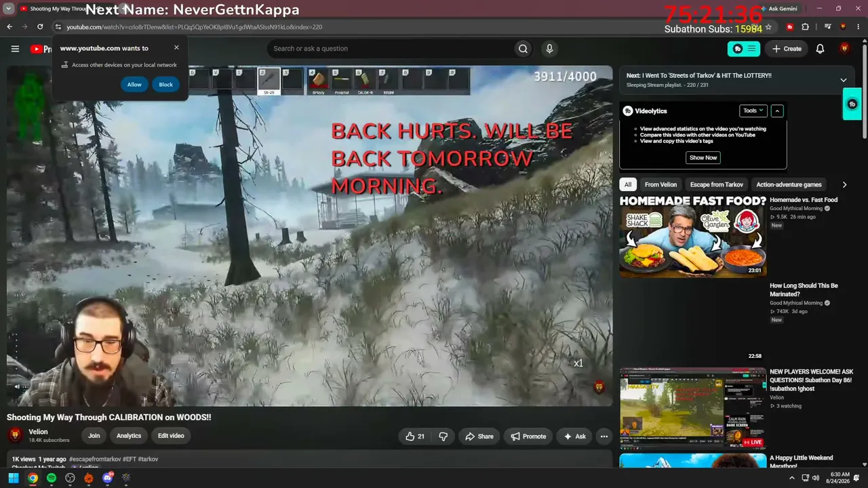Viewport: 868px width, 488px height.
Task: Open the red vidIQ browser extension
Action: point(790,27)
